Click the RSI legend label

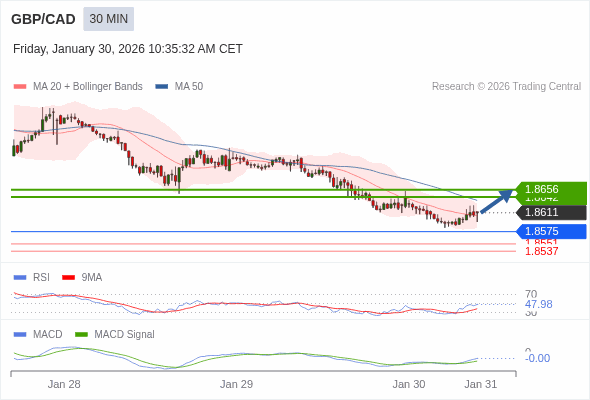click(x=41, y=278)
